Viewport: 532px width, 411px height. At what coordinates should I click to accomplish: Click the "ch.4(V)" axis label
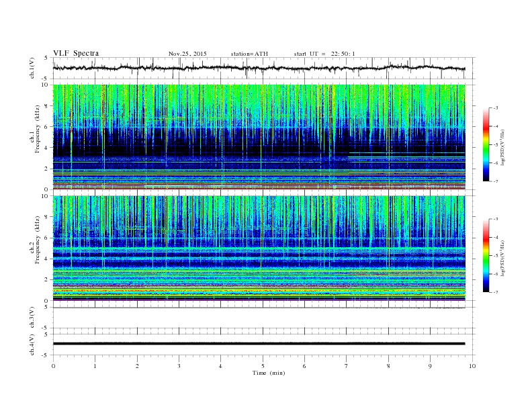point(32,345)
